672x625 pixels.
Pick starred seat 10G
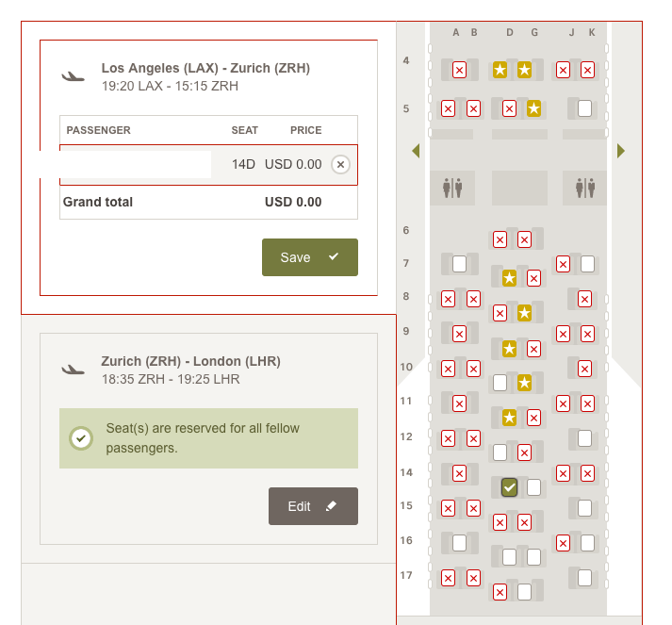pyautogui.click(x=524, y=383)
